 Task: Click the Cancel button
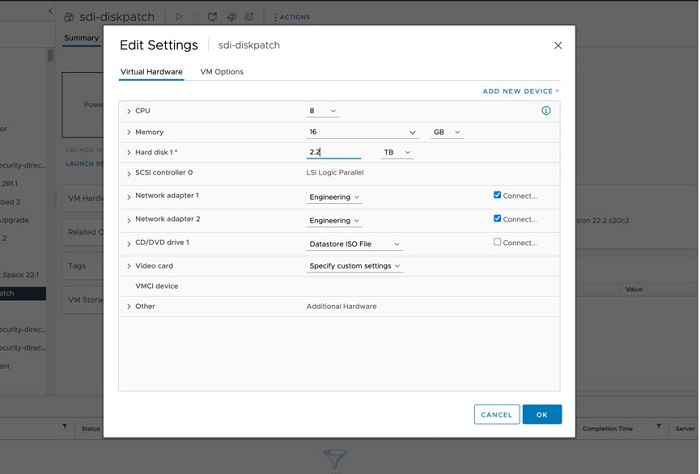[x=496, y=414]
